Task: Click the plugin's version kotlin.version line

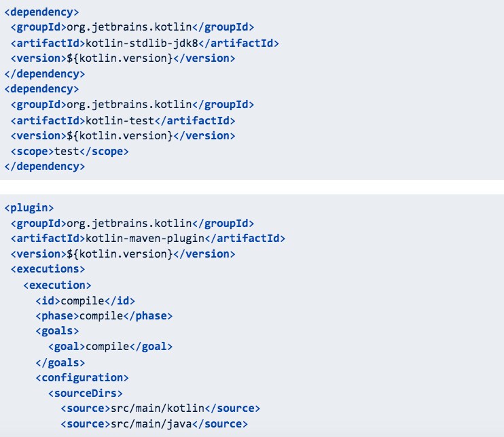Action: coord(123,254)
